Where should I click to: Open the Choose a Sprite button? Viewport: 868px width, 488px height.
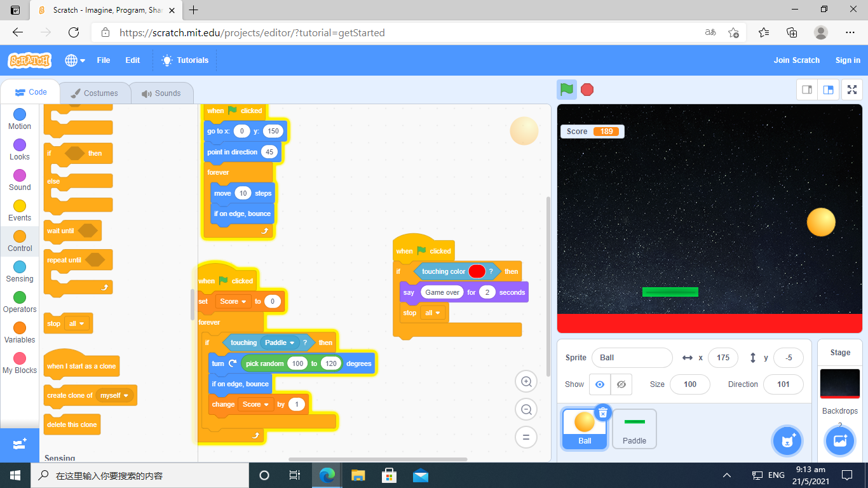[x=788, y=440]
